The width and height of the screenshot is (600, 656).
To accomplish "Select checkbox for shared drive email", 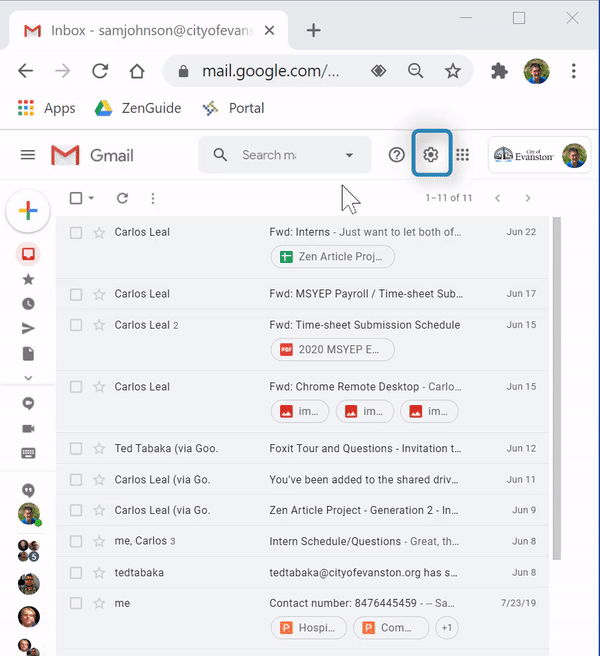I will click(76, 479).
